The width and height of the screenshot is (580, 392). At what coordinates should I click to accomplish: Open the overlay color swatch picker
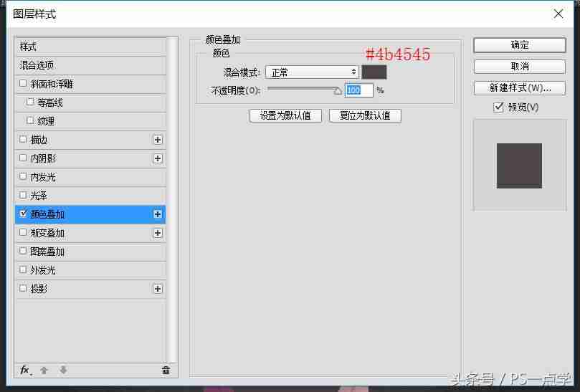(374, 72)
